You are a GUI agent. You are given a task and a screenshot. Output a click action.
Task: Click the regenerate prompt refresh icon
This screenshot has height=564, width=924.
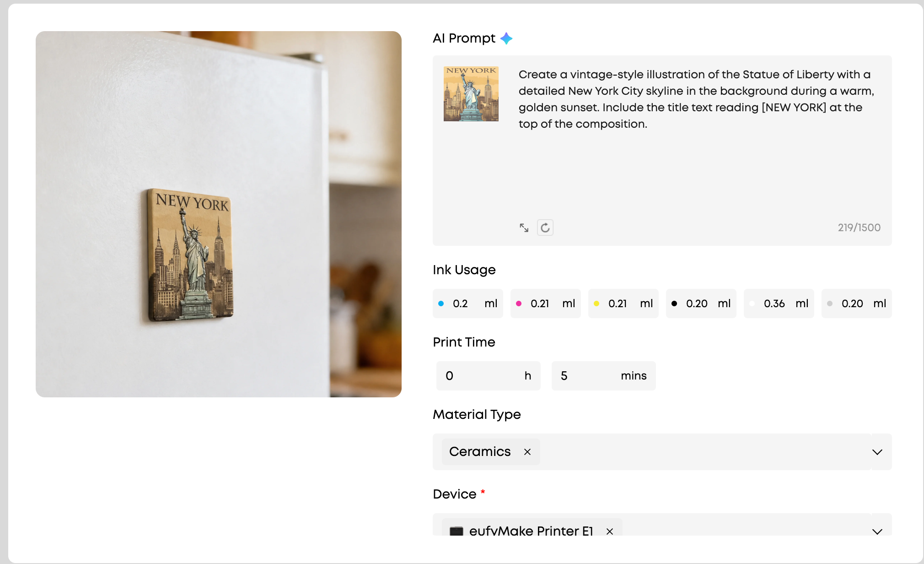(x=545, y=228)
